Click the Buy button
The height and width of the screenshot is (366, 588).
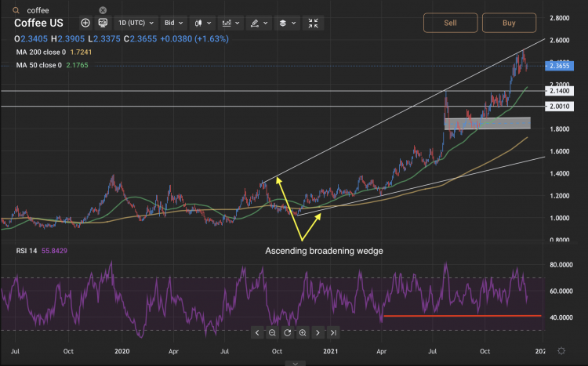pos(509,23)
